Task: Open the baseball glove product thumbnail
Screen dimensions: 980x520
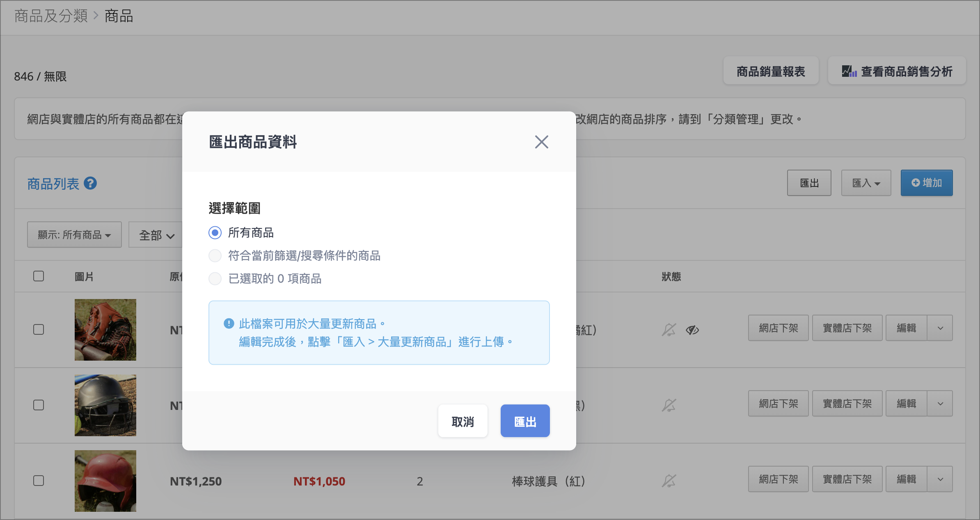Action: [105, 330]
